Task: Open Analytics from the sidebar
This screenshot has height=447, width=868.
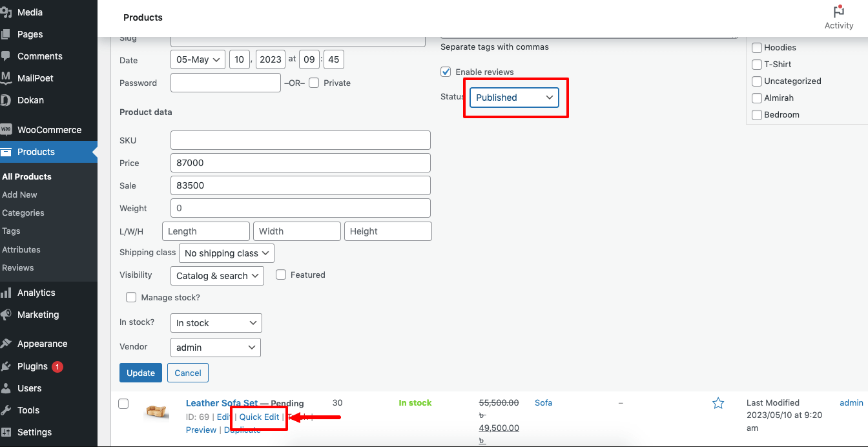Action: pyautogui.click(x=9, y=293)
